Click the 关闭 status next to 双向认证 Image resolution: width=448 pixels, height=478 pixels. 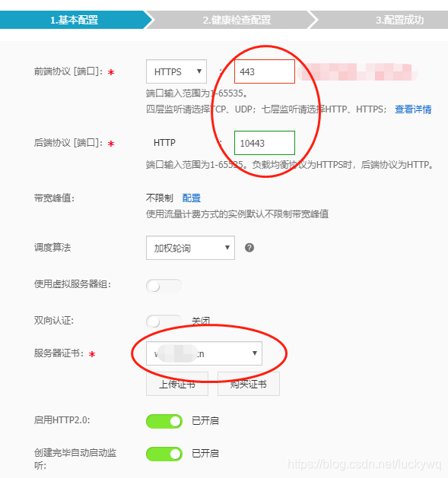tap(201, 321)
